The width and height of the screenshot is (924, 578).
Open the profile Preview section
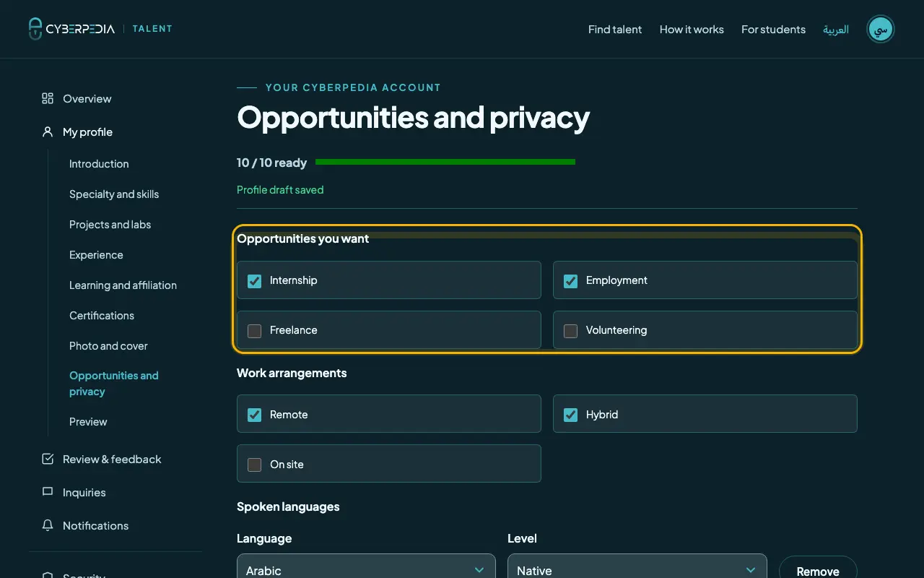[88, 422]
